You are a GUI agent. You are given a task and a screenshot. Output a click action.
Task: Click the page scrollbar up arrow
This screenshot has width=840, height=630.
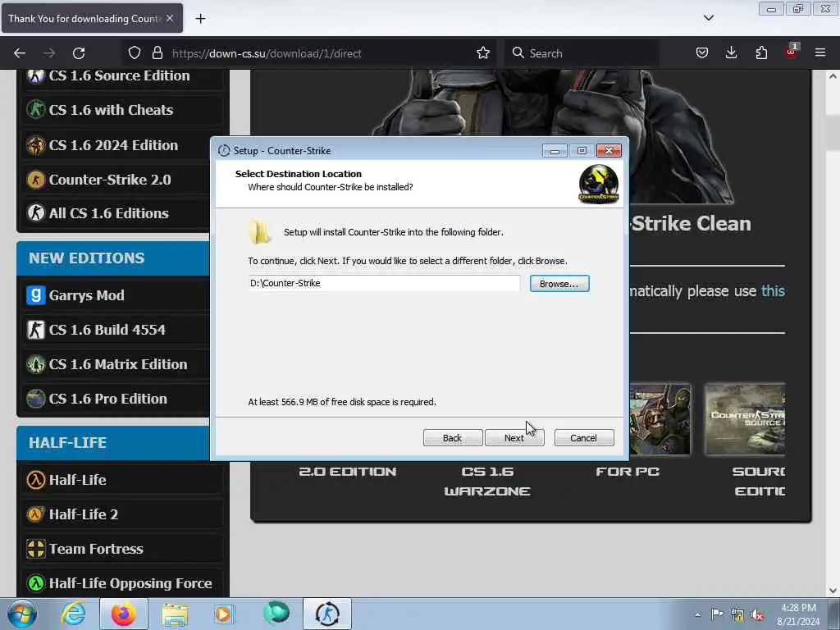point(833,76)
